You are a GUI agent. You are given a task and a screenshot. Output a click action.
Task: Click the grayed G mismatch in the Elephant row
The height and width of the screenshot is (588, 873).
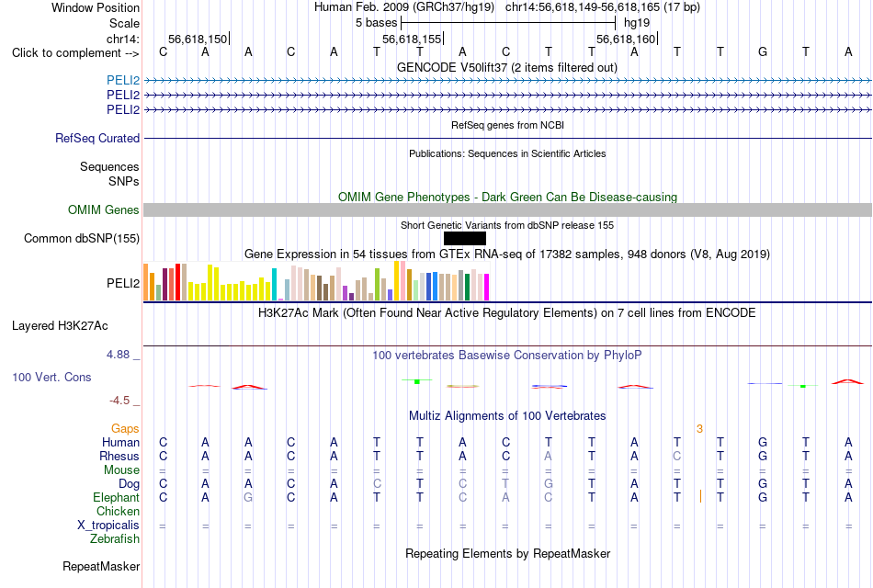pyautogui.click(x=248, y=497)
